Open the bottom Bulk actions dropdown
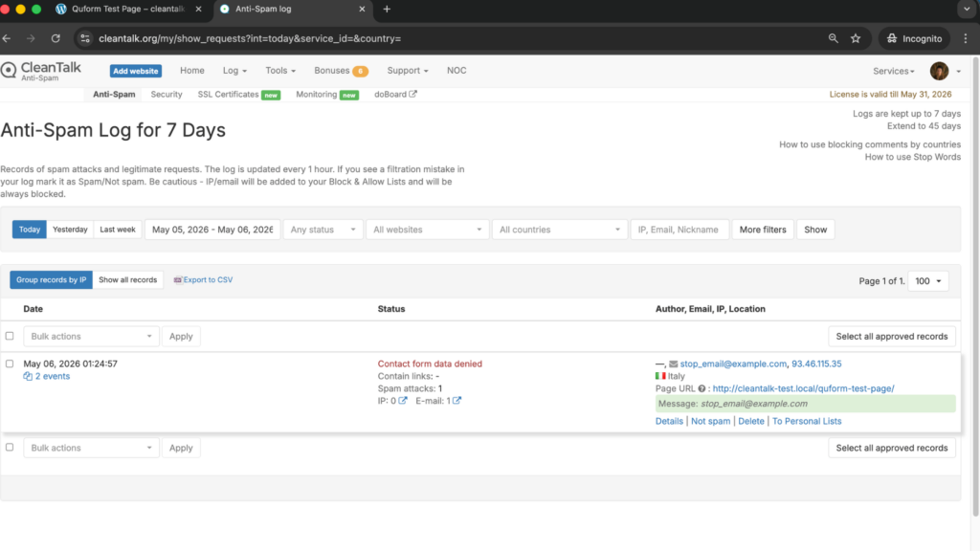The image size is (980, 551). [91, 448]
